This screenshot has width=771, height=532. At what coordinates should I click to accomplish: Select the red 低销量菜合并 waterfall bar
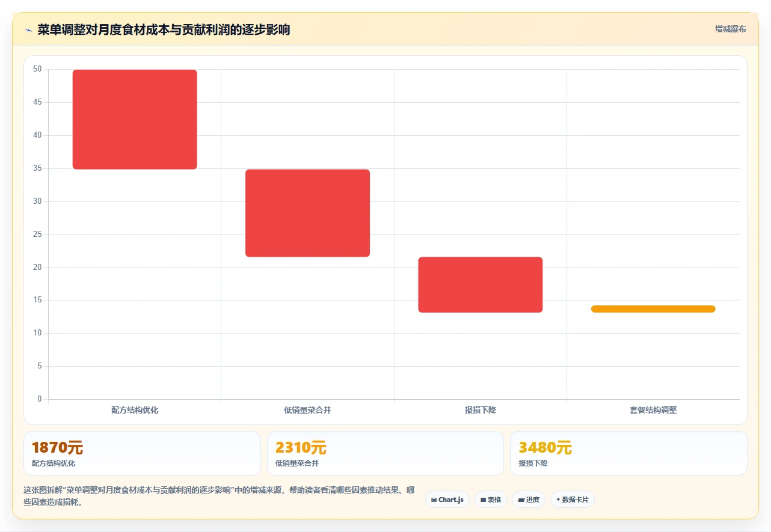pos(307,213)
